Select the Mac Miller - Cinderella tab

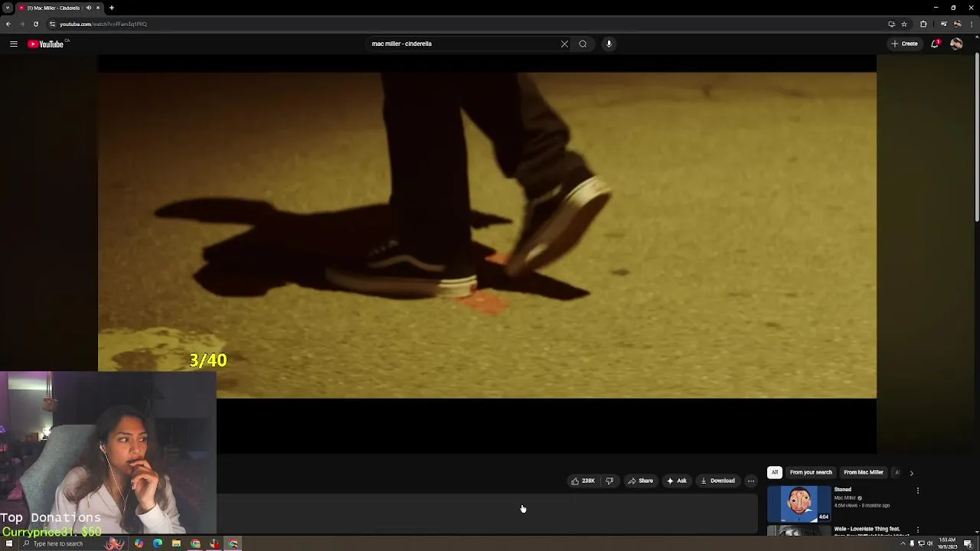click(60, 8)
